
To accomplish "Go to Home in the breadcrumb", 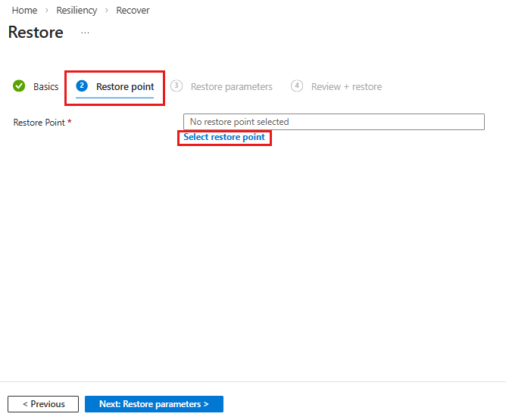I will pos(24,11).
